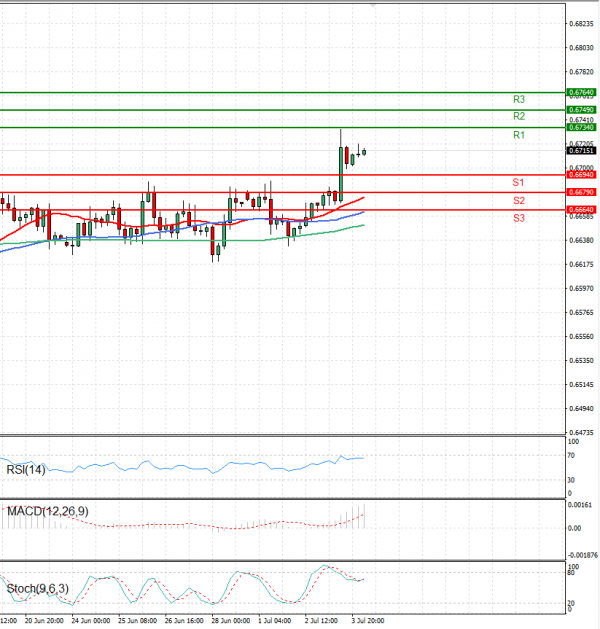The height and width of the screenshot is (629, 600).
Task: Click the 0.64940 price axis value
Action: coord(582,409)
